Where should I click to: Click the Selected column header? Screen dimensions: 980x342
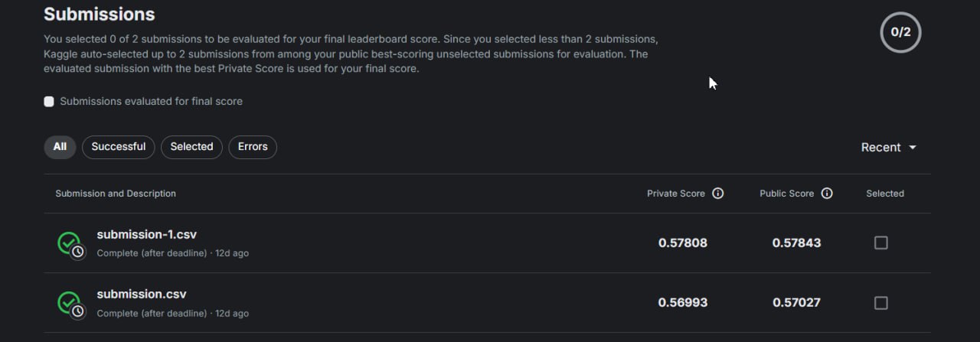pyautogui.click(x=885, y=194)
